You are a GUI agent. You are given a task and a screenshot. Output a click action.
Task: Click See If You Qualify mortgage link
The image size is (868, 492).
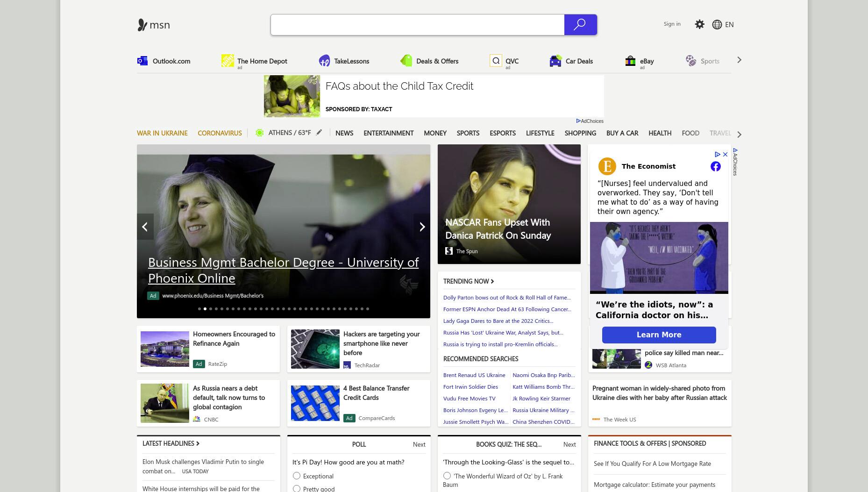tap(652, 463)
